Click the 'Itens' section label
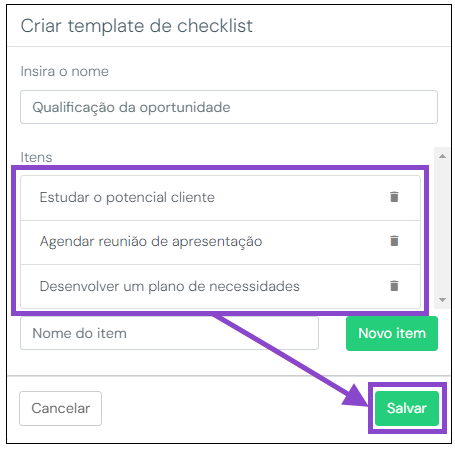 [x=36, y=157]
